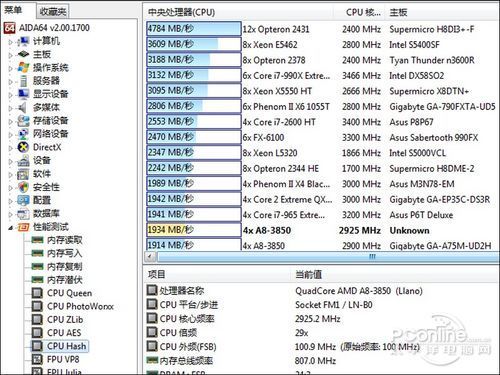Select the 多媒体 speaker icon
Image resolution: width=500 pixels, height=375 pixels.
click(22, 107)
